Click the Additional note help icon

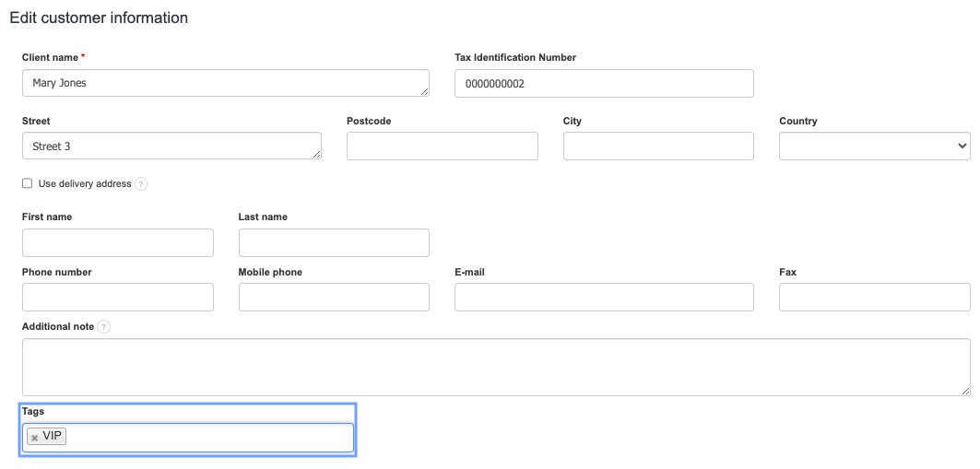point(104,327)
